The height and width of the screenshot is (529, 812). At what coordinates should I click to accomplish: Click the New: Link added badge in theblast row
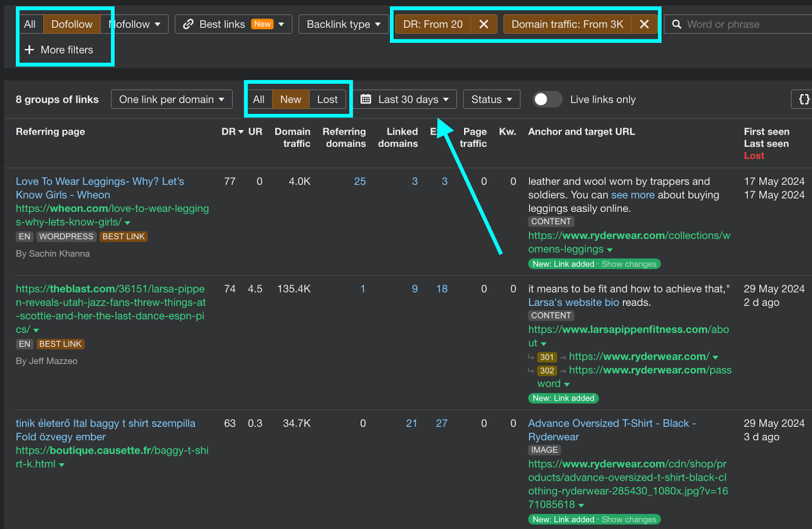563,398
